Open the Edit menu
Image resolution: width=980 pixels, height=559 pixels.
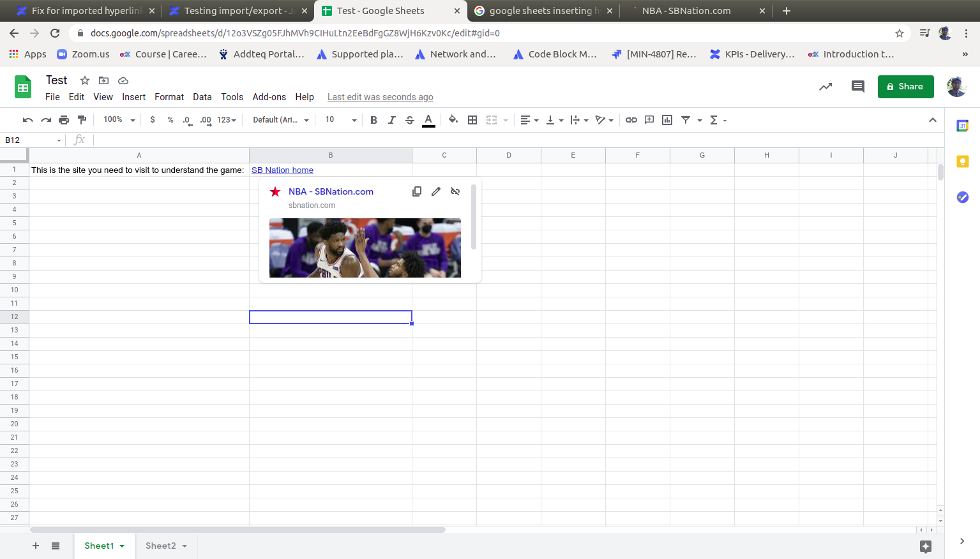[x=77, y=97]
